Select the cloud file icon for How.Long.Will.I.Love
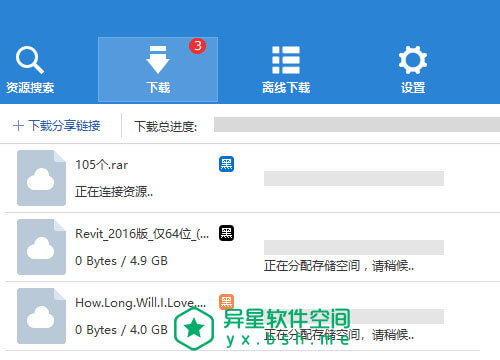This screenshot has height=360, width=500. pos(41,316)
